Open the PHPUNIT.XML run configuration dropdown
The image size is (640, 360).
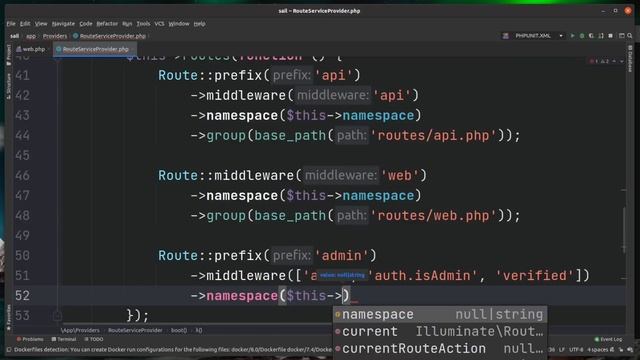[561, 36]
